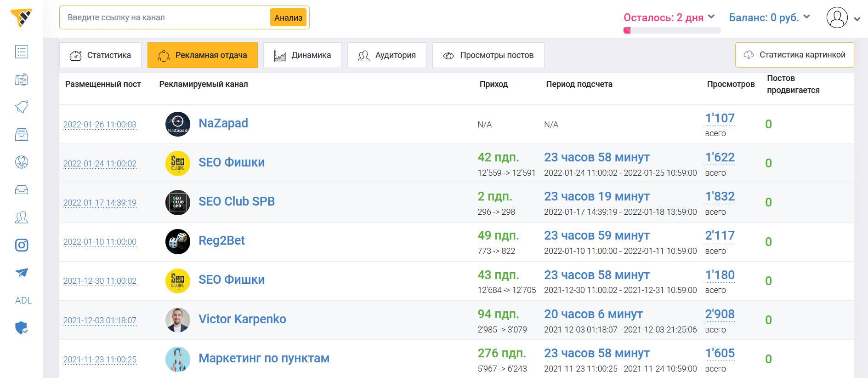Click the site logo in top-left corner

[22, 17]
